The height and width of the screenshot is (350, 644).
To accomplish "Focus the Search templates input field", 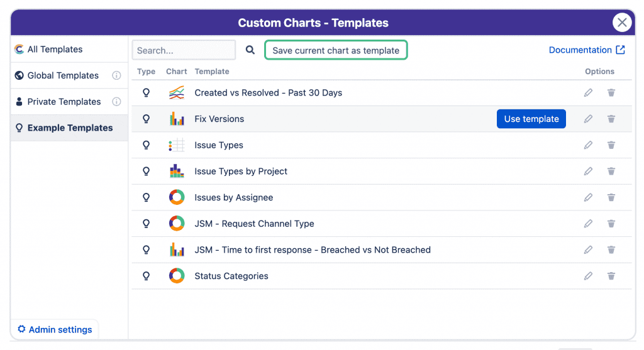I will point(184,50).
